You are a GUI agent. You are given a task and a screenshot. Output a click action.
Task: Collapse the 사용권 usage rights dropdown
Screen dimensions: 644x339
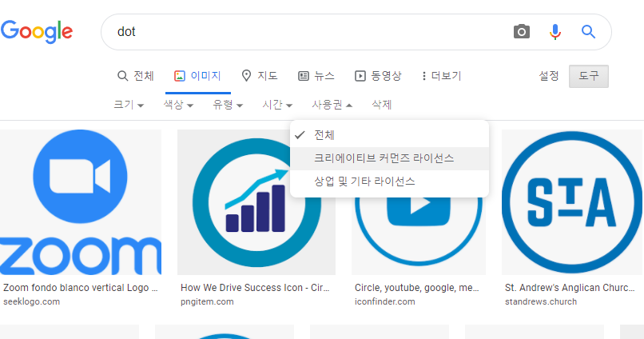pyautogui.click(x=332, y=105)
